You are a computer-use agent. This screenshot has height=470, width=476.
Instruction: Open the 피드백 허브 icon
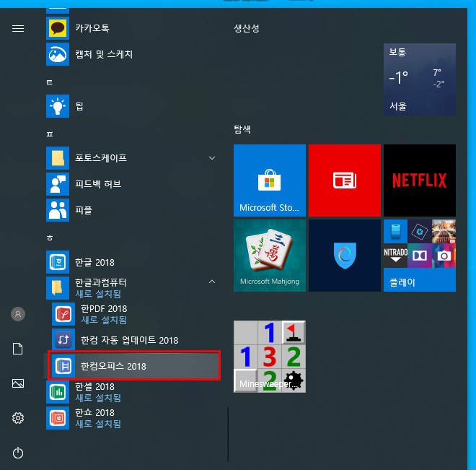tap(58, 184)
